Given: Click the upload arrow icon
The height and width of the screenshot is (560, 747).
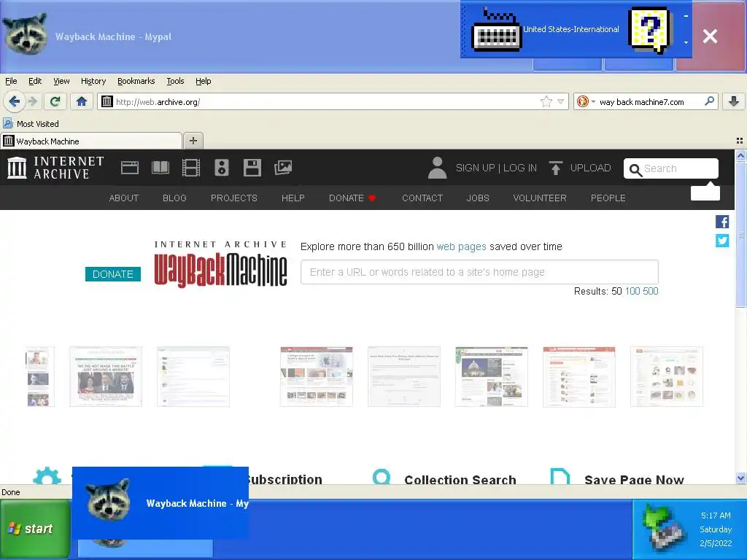Looking at the screenshot, I should click(555, 168).
